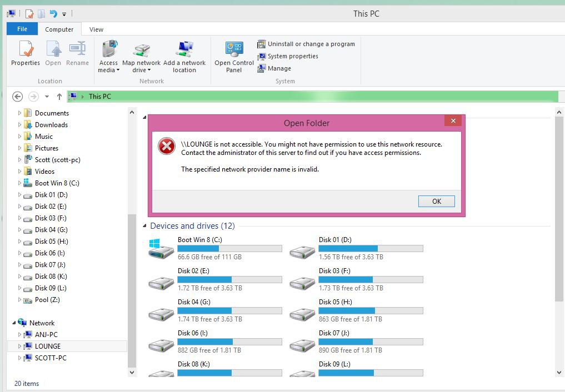Viewport: 565px width, 392px height.
Task: Select Videos in the navigation pane
Action: click(x=44, y=172)
